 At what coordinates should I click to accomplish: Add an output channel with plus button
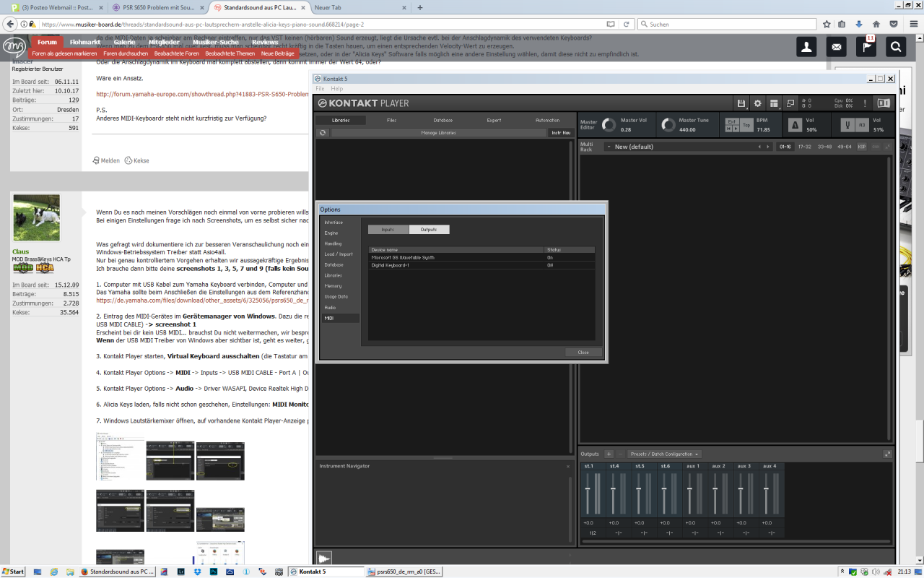coord(609,454)
